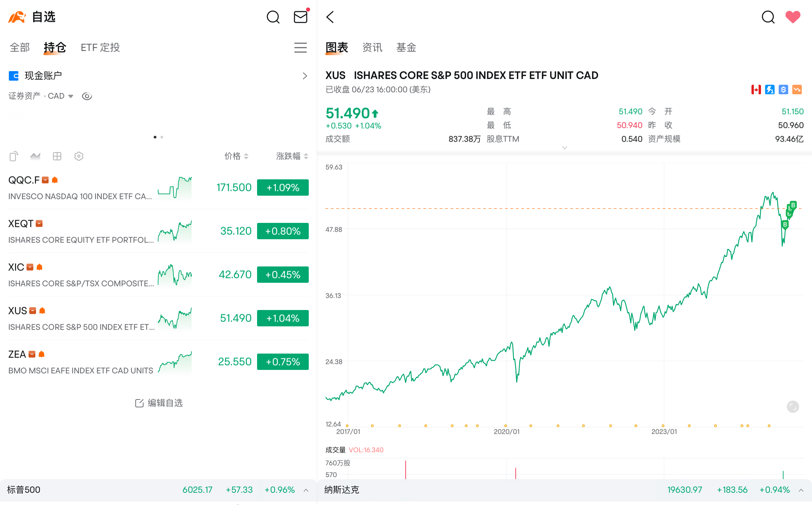Toggle alert bell on QQC.F
This screenshot has height=505, width=812.
click(x=55, y=180)
